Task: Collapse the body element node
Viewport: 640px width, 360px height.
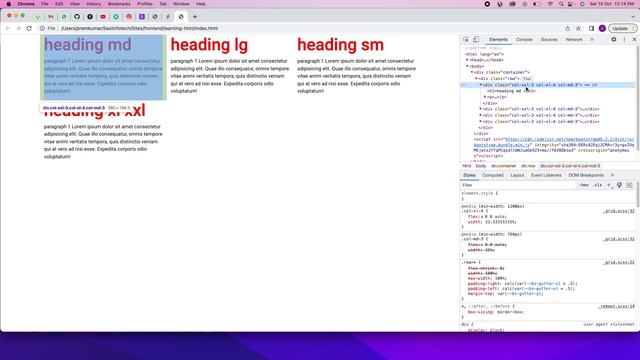Action: tap(468, 66)
